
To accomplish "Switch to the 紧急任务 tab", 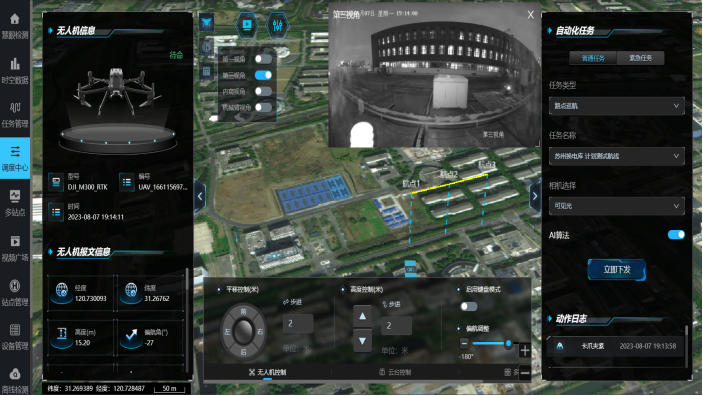I will 640,58.
